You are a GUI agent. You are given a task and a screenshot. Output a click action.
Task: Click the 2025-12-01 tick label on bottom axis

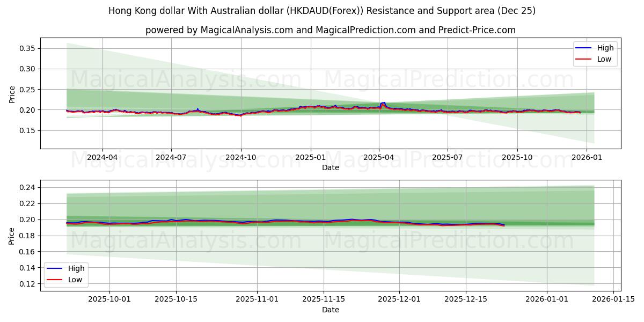pyautogui.click(x=398, y=299)
